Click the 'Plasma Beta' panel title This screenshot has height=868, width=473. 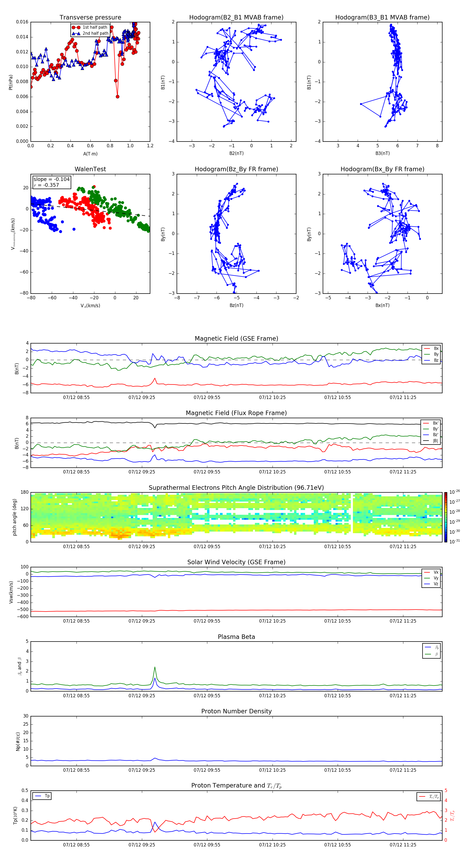pos(236,637)
